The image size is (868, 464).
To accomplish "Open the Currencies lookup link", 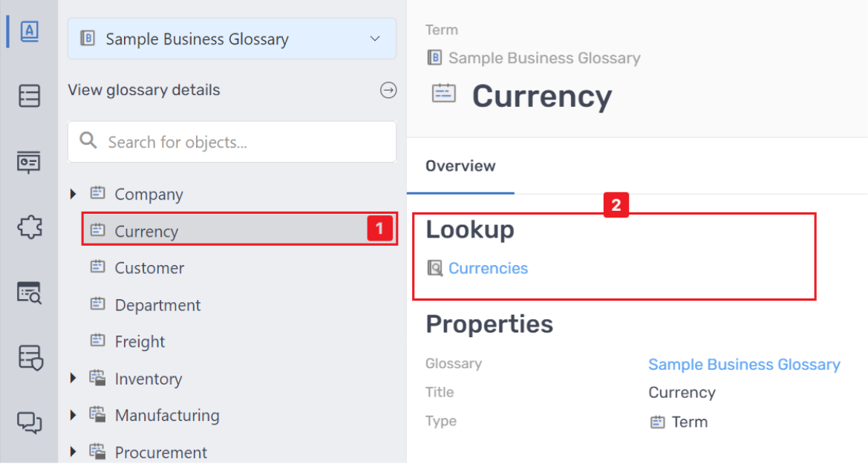I will 488,269.
